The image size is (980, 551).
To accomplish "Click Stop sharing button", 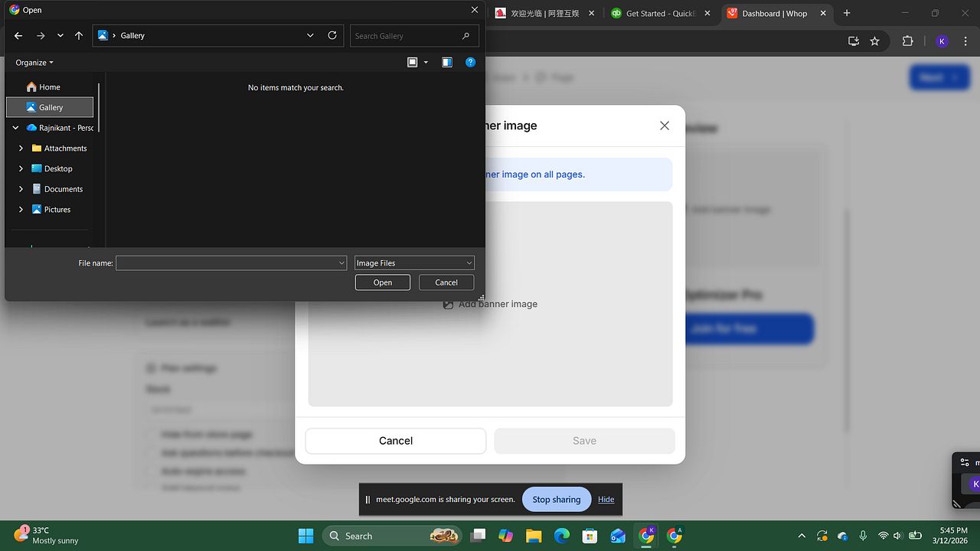I will (x=557, y=500).
